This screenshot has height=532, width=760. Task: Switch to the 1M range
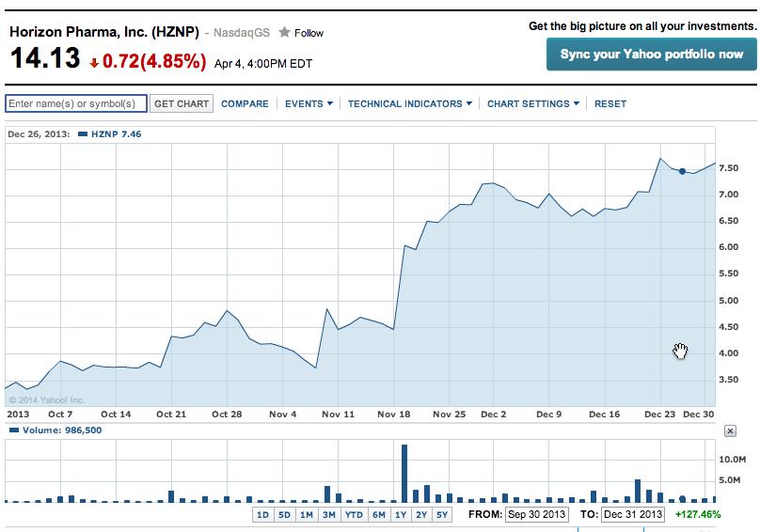(307, 514)
